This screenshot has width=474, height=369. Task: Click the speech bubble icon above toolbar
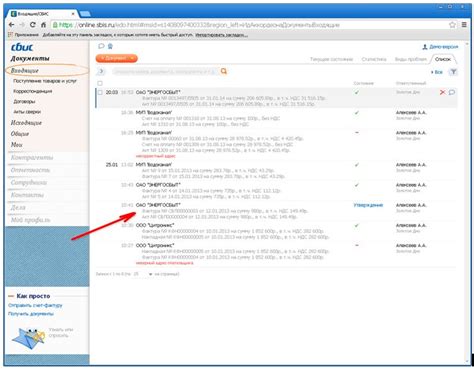tap(101, 46)
